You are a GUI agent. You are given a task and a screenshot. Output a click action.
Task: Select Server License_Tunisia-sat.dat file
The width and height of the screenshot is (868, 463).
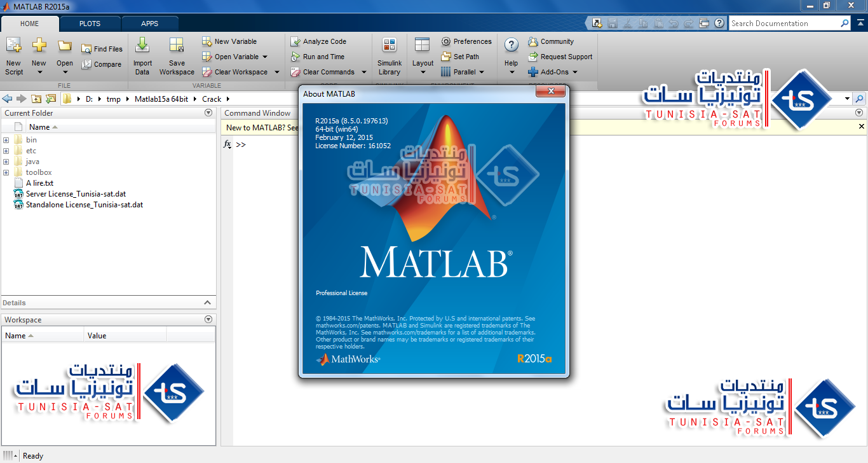coord(76,194)
